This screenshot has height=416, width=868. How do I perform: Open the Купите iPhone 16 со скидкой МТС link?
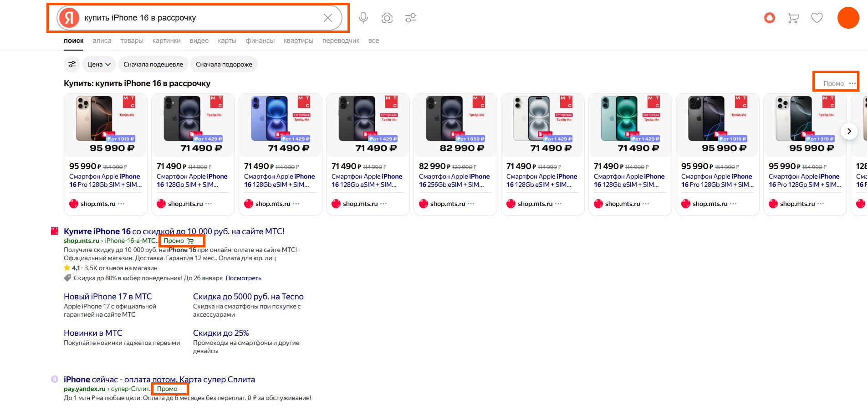[174, 231]
